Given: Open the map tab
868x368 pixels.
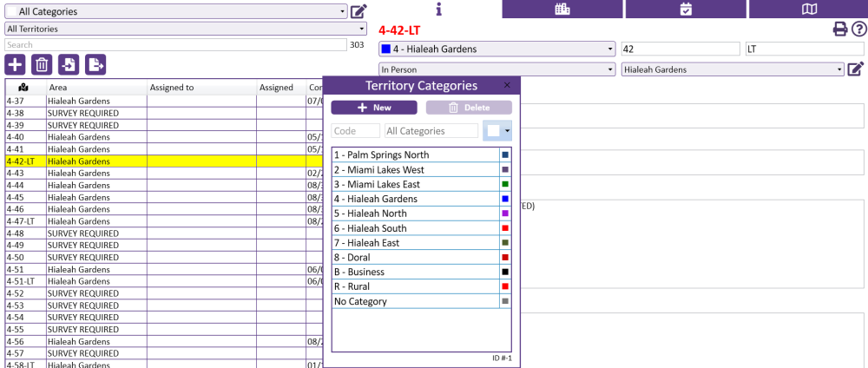Looking at the screenshot, I should (x=809, y=9).
